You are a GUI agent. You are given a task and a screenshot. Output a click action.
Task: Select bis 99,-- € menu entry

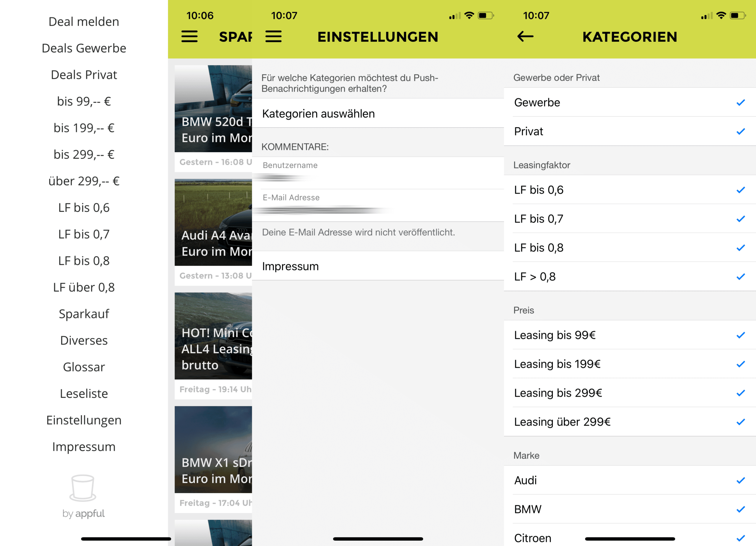[84, 101]
